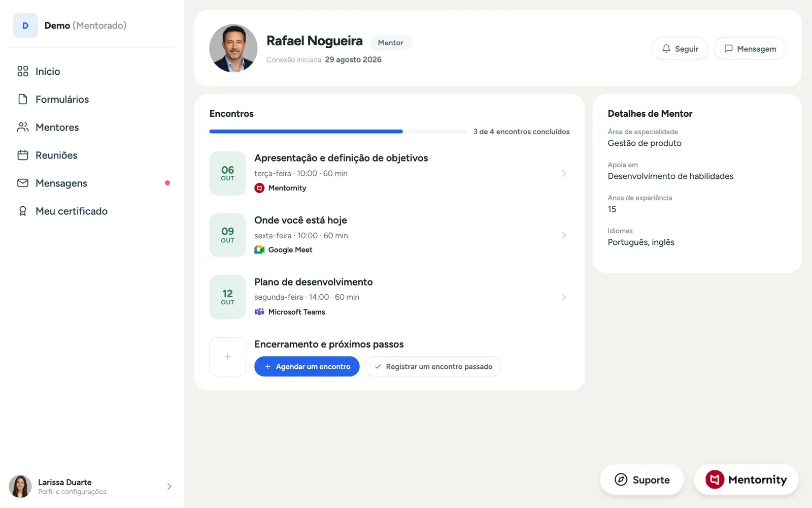The height and width of the screenshot is (508, 812).
Task: Click the red Mentornity logo at bottom right
Action: tap(715, 480)
